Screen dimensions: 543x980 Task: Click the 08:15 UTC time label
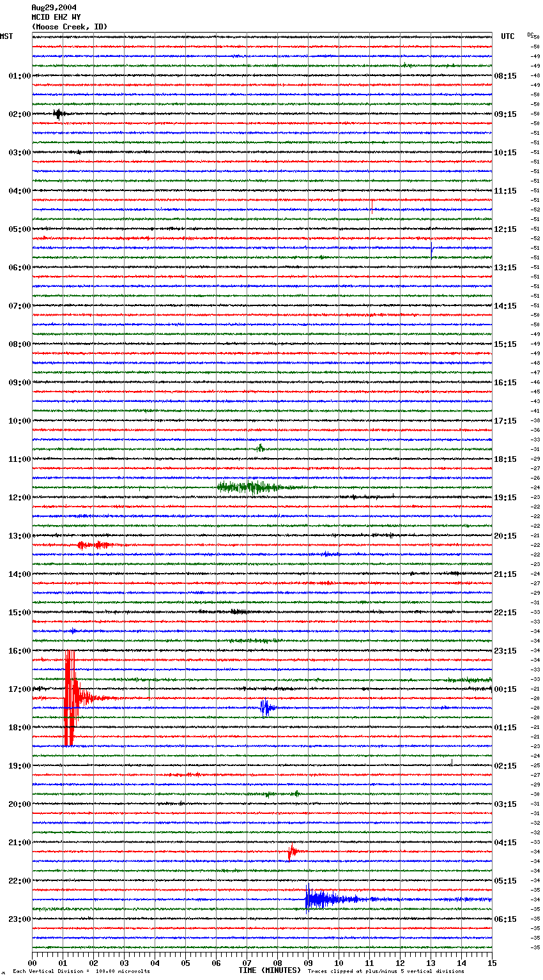505,76
